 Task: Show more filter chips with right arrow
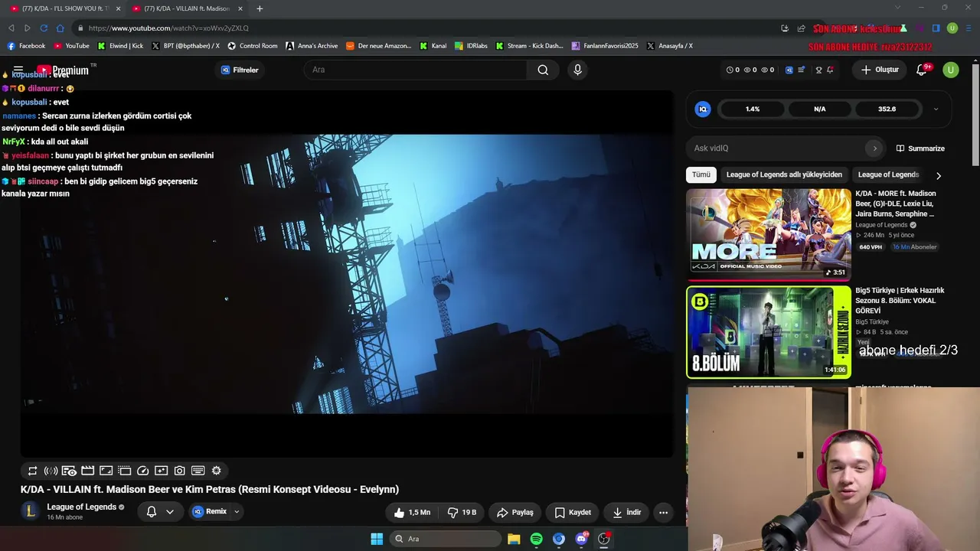coord(939,175)
